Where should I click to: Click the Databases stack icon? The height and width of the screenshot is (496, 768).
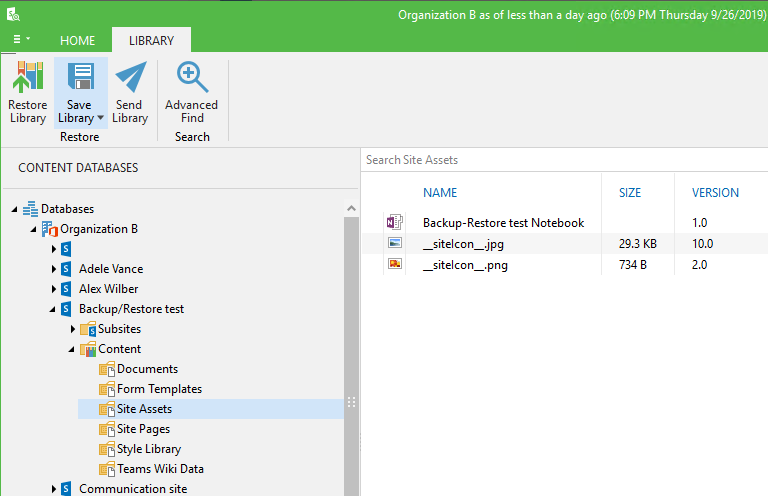pos(30,209)
